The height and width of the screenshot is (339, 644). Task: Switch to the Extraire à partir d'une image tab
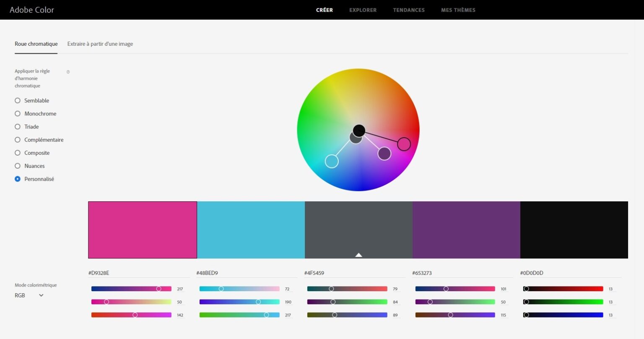(x=100, y=44)
